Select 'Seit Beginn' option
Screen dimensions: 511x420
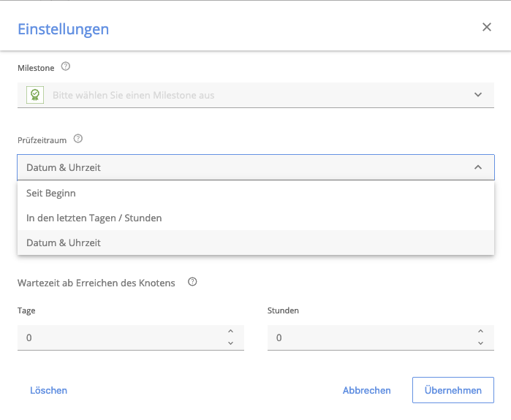256,193
